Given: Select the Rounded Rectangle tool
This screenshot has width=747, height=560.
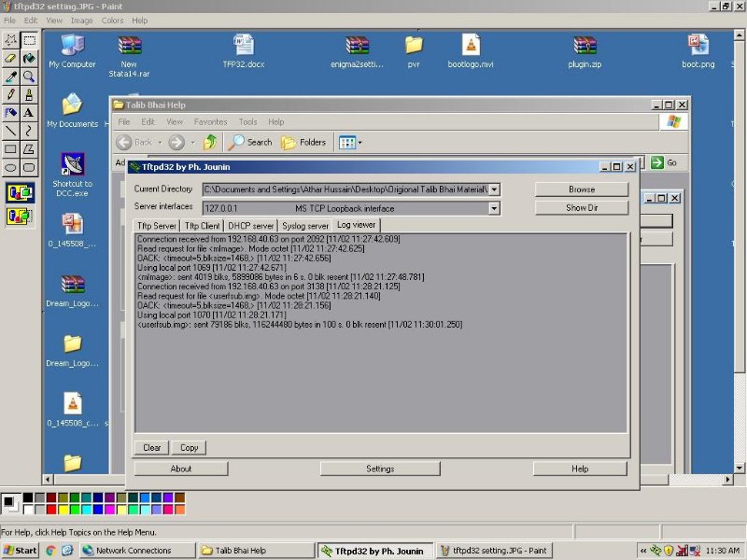Looking at the screenshot, I should pyautogui.click(x=29, y=168).
